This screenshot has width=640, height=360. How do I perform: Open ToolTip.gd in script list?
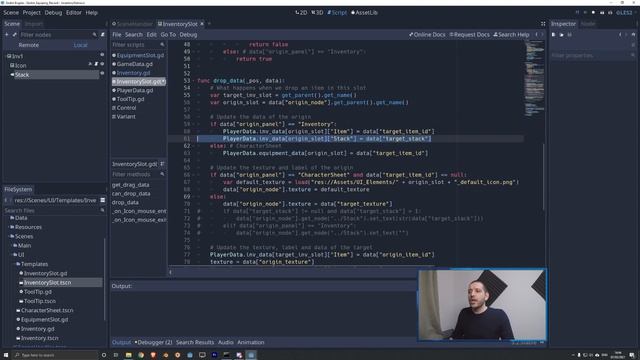(x=130, y=99)
